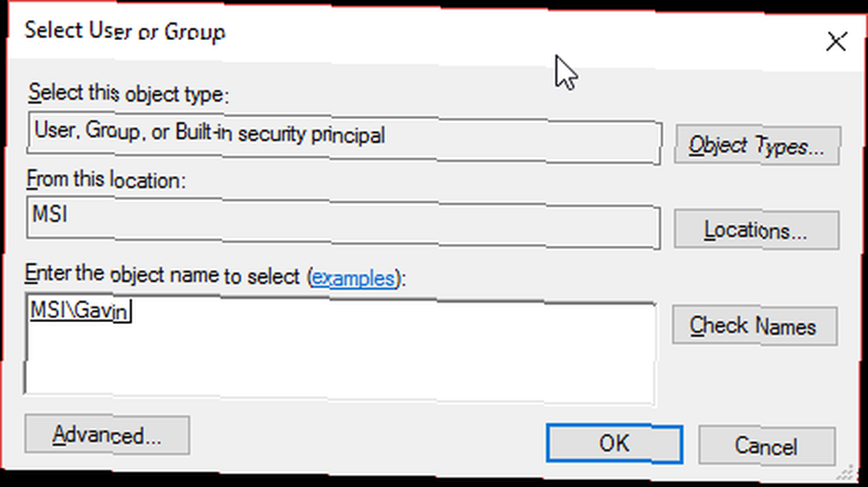Open the Locations browser
Image resolution: width=868 pixels, height=487 pixels.
coord(756,230)
